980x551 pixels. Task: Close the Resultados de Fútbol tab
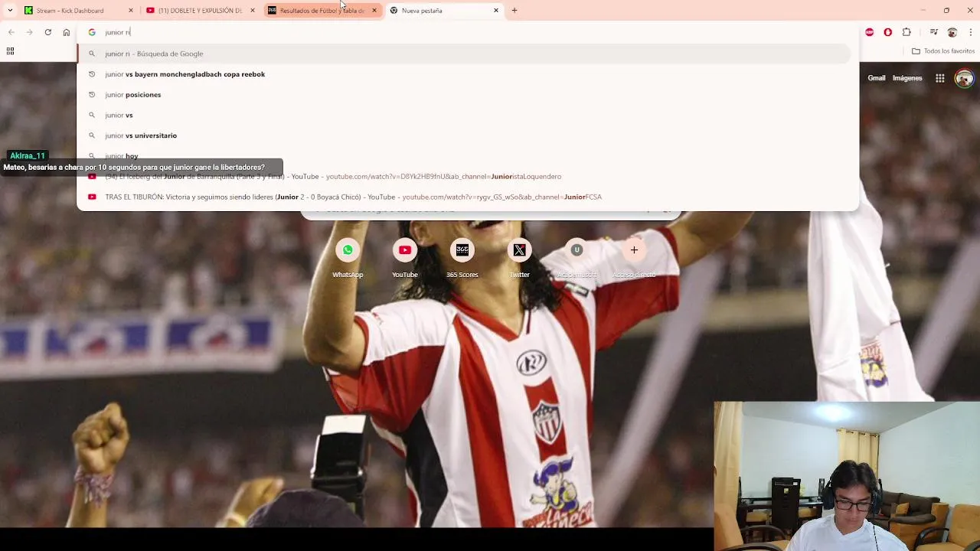pos(374,11)
